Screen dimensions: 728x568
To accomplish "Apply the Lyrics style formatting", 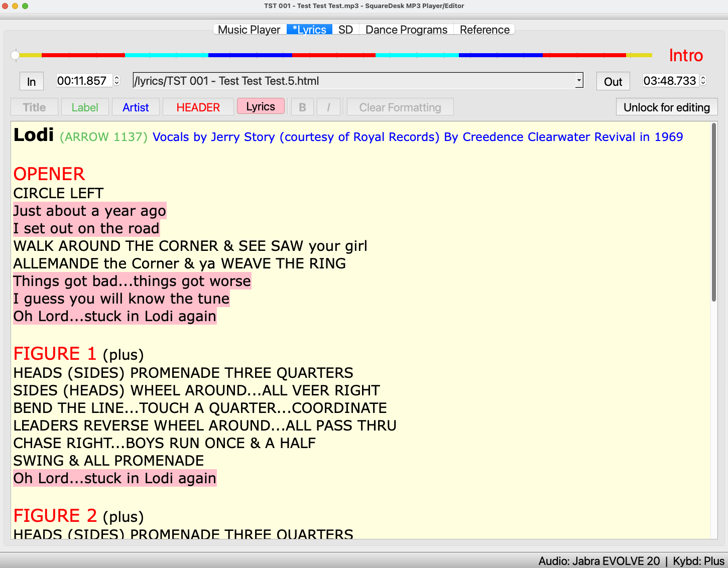I will tap(261, 106).
